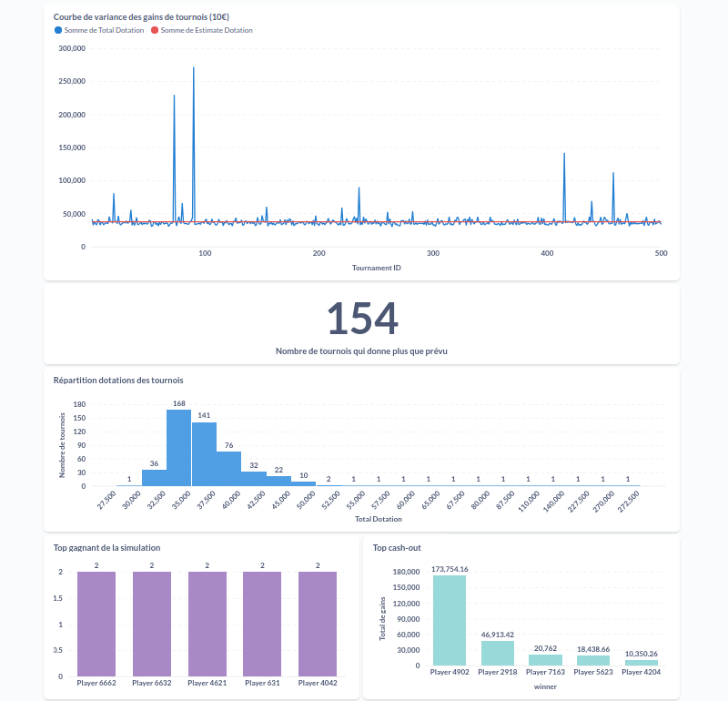Click Nombre de tournois qui donne plus que prévu

click(361, 351)
